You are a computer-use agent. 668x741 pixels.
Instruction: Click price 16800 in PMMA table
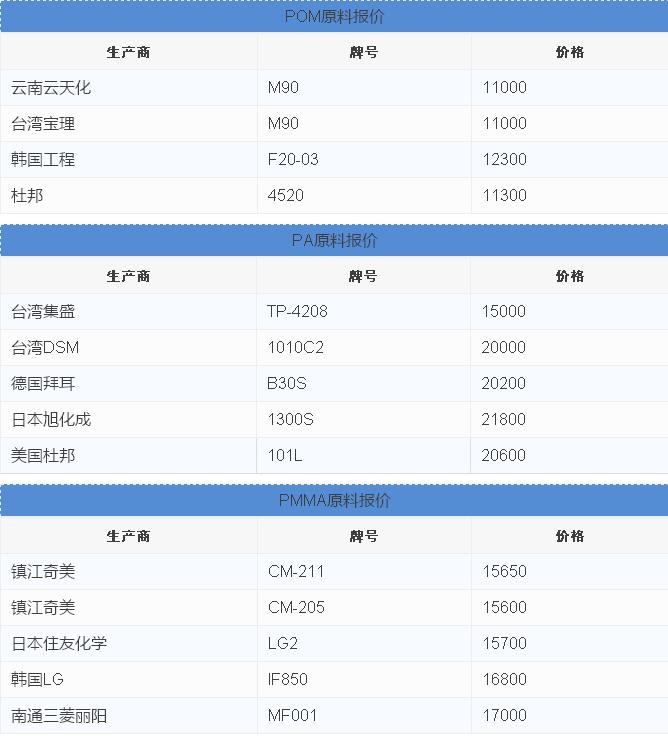(x=570, y=679)
